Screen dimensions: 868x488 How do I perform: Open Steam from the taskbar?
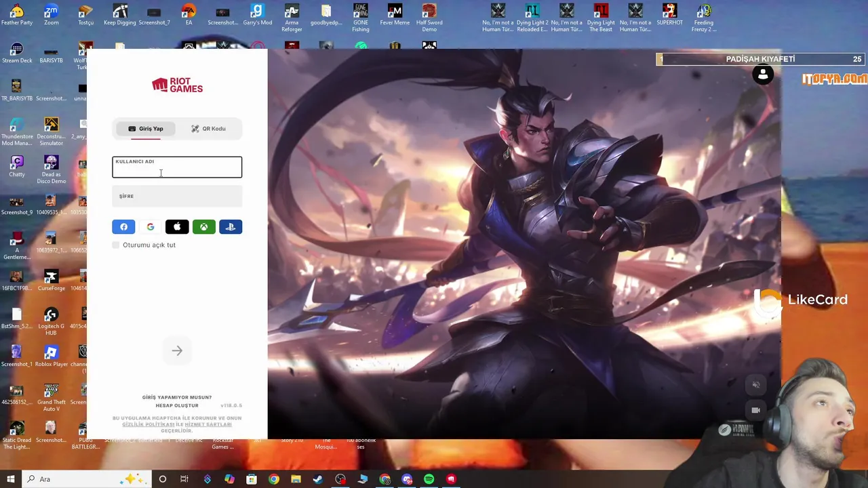tap(318, 479)
